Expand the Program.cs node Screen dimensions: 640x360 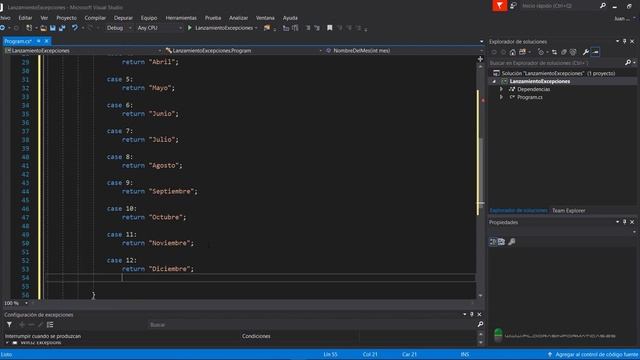point(501,98)
